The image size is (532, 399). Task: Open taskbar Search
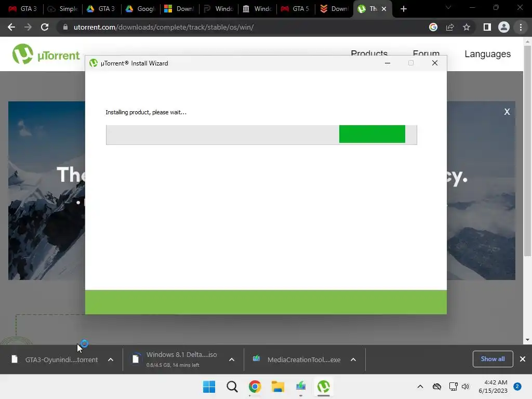[x=232, y=387]
